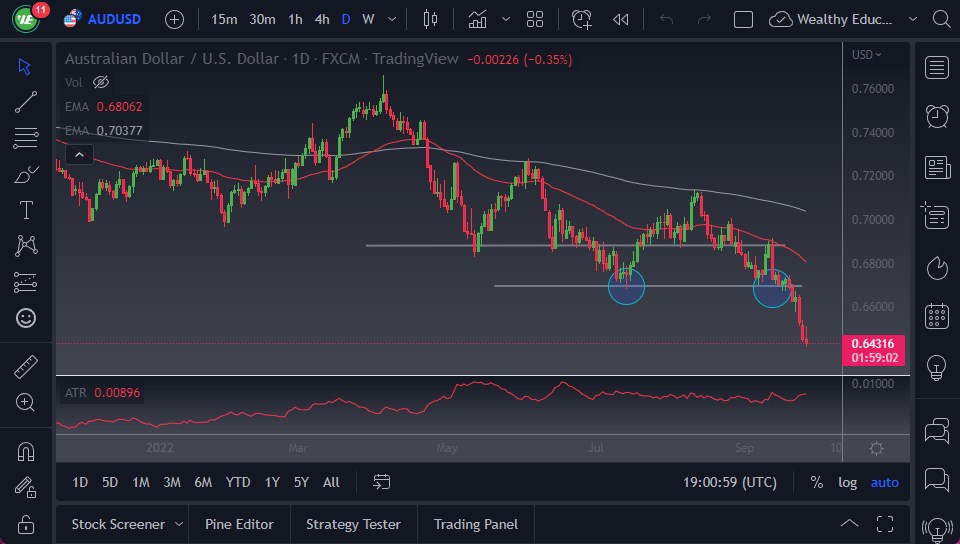Screen dimensions: 960x544
Task: Select the measure ruler tool
Action: (x=26, y=366)
